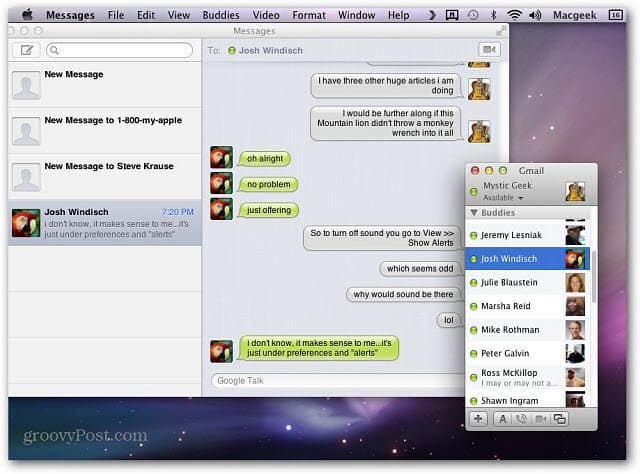
Task: Open Time Machine menu bar icon
Action: 473,15
